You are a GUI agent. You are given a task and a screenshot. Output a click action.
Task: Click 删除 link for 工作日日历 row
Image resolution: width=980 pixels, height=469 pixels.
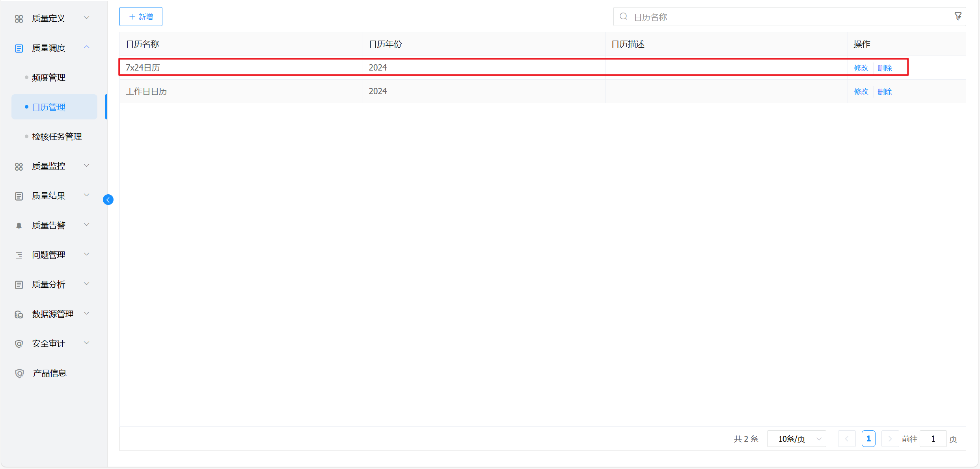point(885,91)
